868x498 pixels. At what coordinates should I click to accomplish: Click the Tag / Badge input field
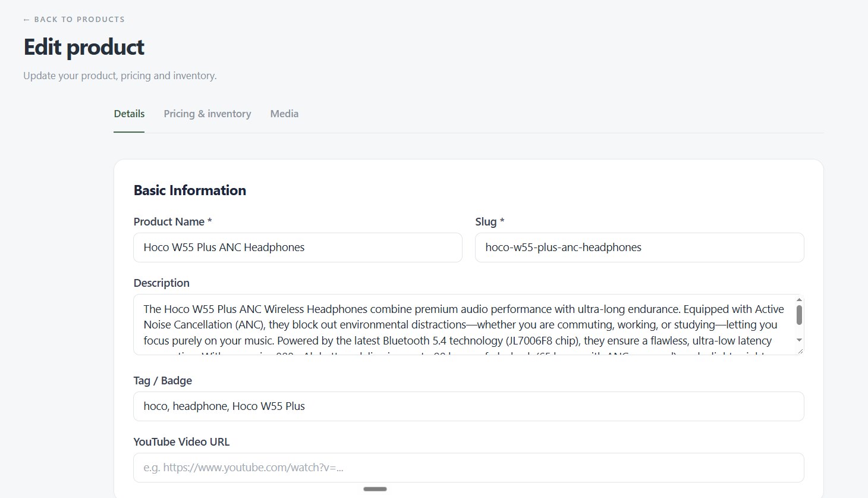pos(468,406)
